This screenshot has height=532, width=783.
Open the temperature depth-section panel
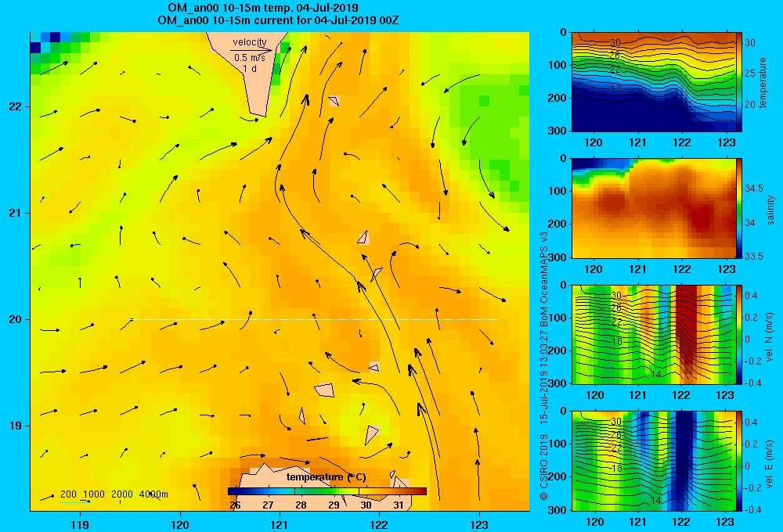[x=654, y=82]
